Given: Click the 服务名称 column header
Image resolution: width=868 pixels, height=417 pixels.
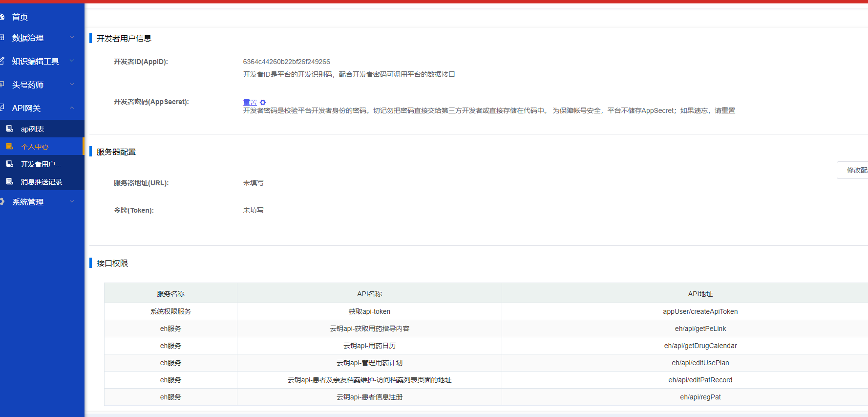Looking at the screenshot, I should point(170,294).
